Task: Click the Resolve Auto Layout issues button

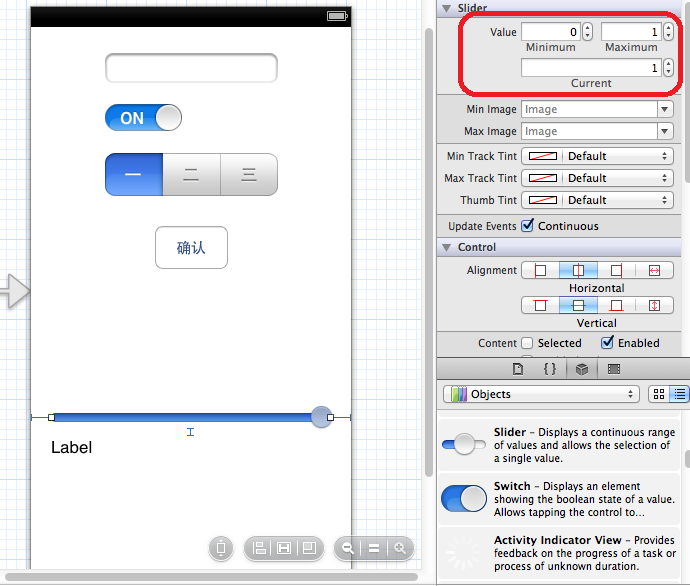Action: [x=309, y=548]
